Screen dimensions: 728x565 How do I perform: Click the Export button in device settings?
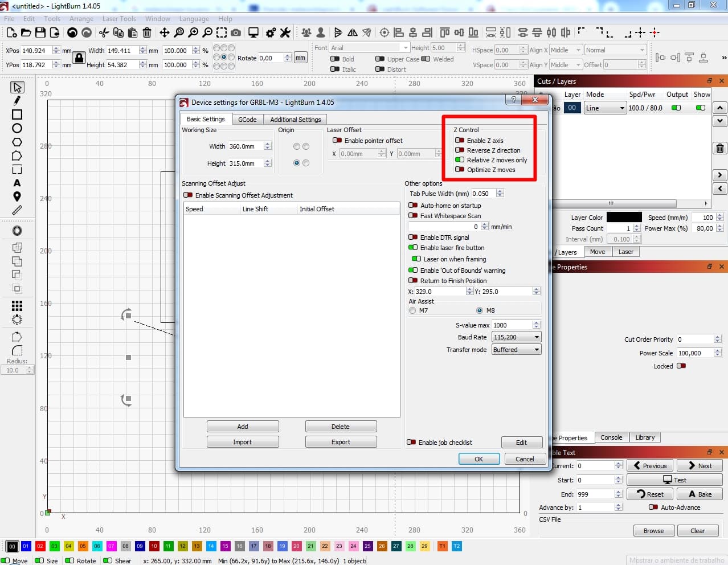click(341, 441)
